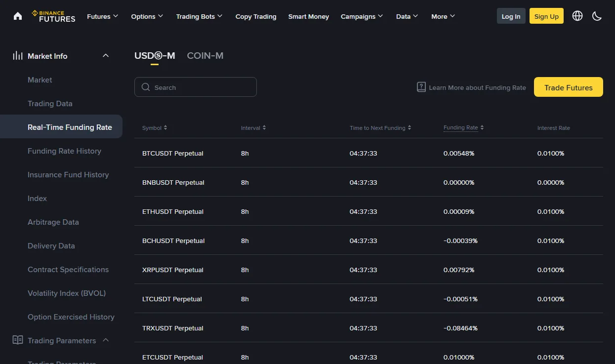Select BTCUSDT Perpetual row
The width and height of the screenshot is (615, 364).
(369, 153)
